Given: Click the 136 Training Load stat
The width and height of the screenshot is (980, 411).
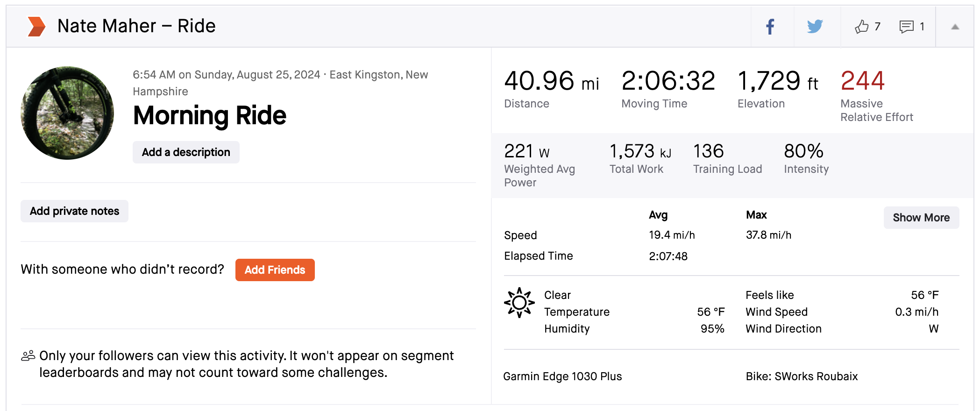Looking at the screenshot, I should pyautogui.click(x=708, y=151).
